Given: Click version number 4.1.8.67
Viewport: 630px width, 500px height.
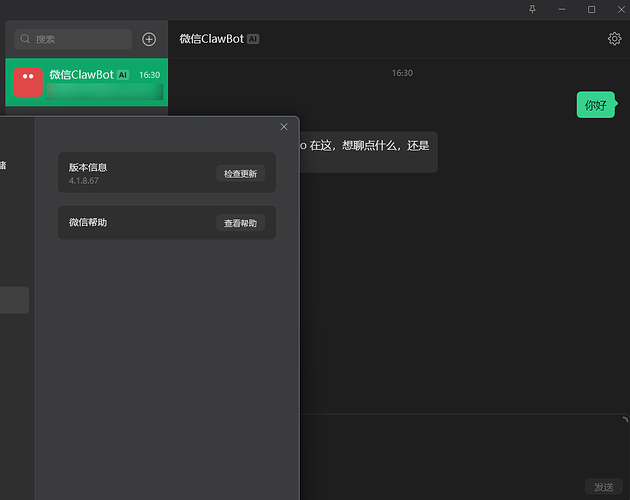Looking at the screenshot, I should (x=84, y=180).
